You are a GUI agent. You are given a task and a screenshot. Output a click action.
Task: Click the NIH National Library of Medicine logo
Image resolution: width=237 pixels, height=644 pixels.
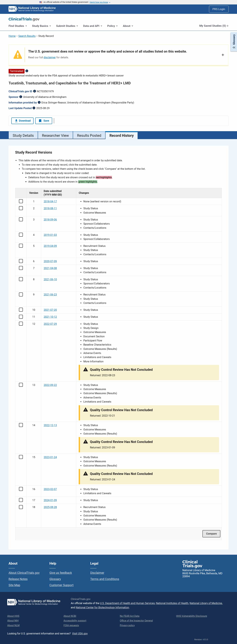click(x=32, y=9)
